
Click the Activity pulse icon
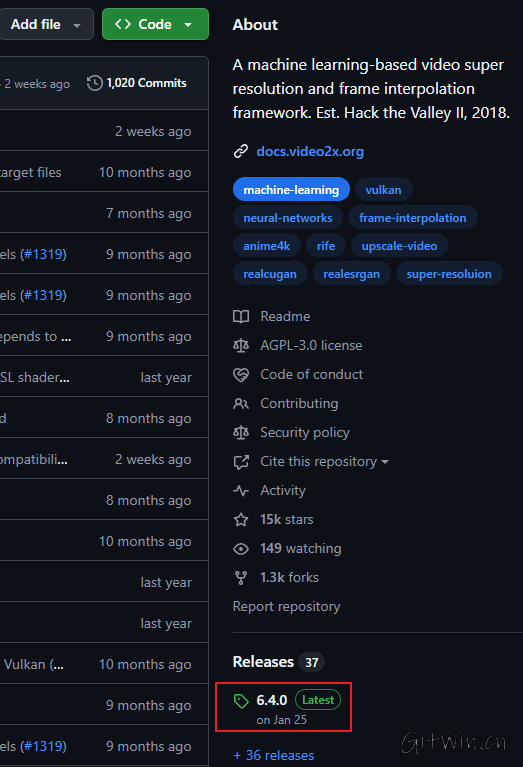pos(241,491)
